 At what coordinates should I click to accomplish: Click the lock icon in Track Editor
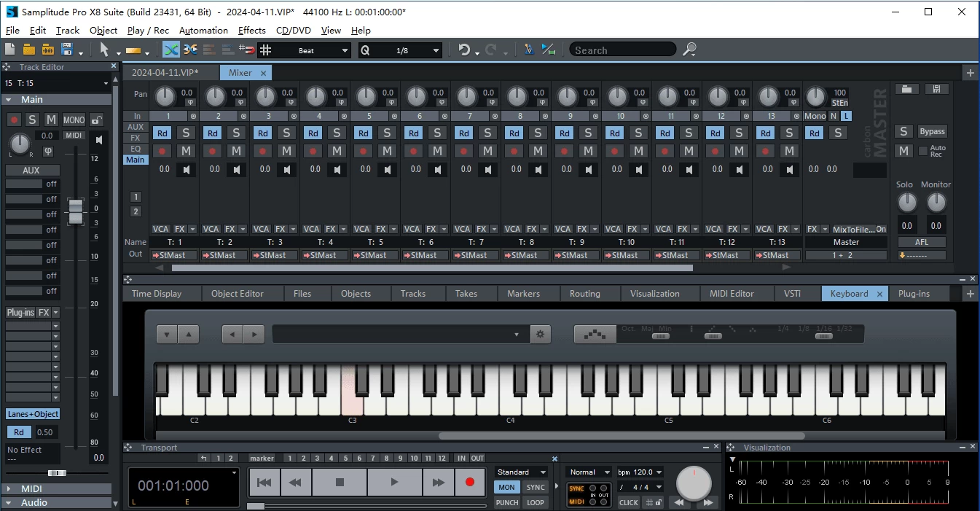click(96, 120)
